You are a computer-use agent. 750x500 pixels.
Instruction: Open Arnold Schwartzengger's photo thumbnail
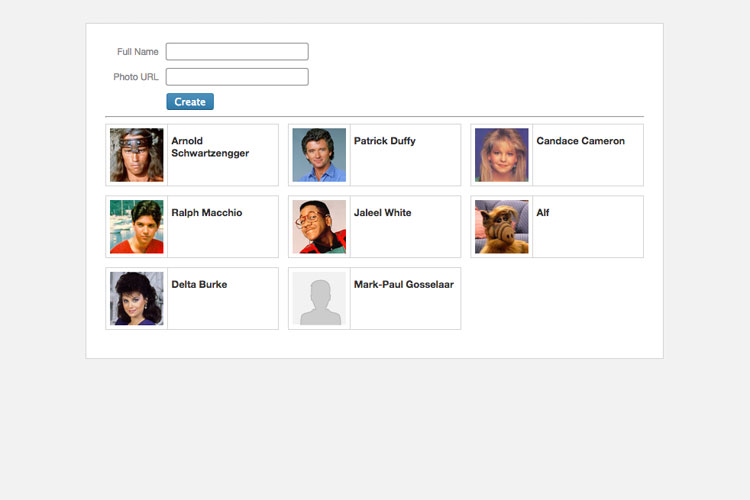point(137,155)
